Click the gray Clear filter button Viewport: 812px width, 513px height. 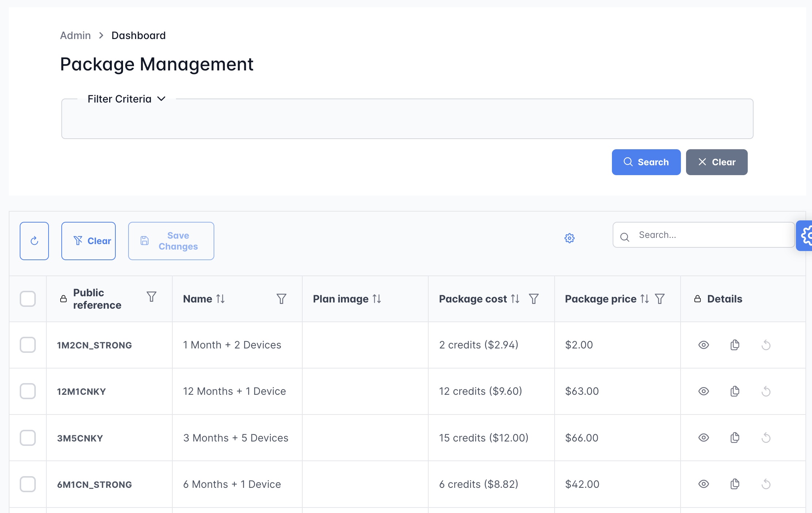point(717,162)
